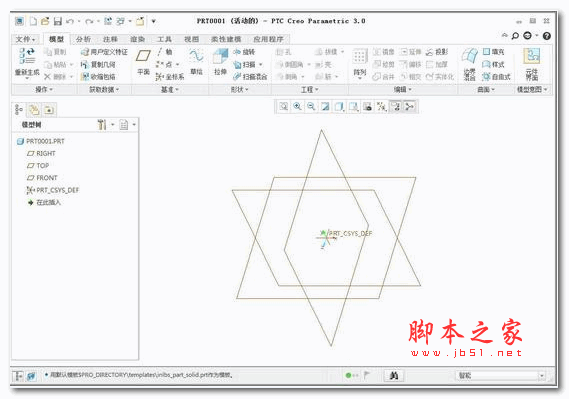Select the 拉伸 (Extrude) tool

220,62
